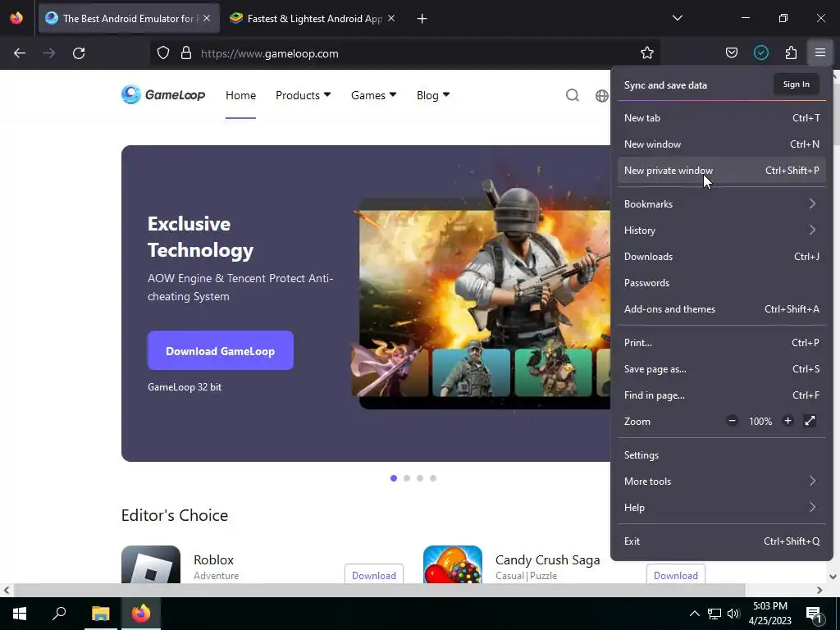Expand the Bookmarks submenu

coord(722,203)
